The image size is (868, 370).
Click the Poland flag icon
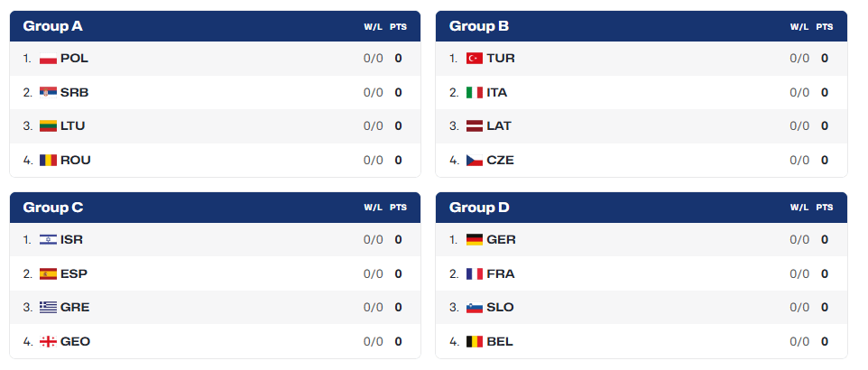(48, 58)
